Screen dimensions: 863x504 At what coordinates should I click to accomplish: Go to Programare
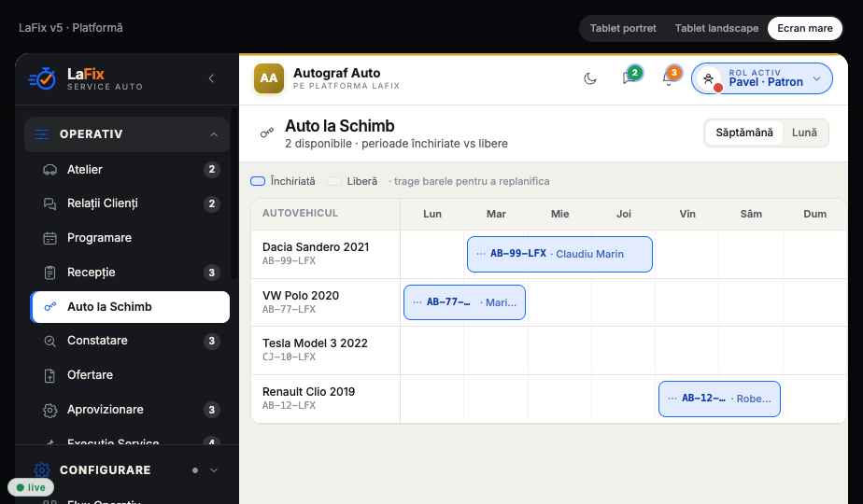click(x=130, y=238)
